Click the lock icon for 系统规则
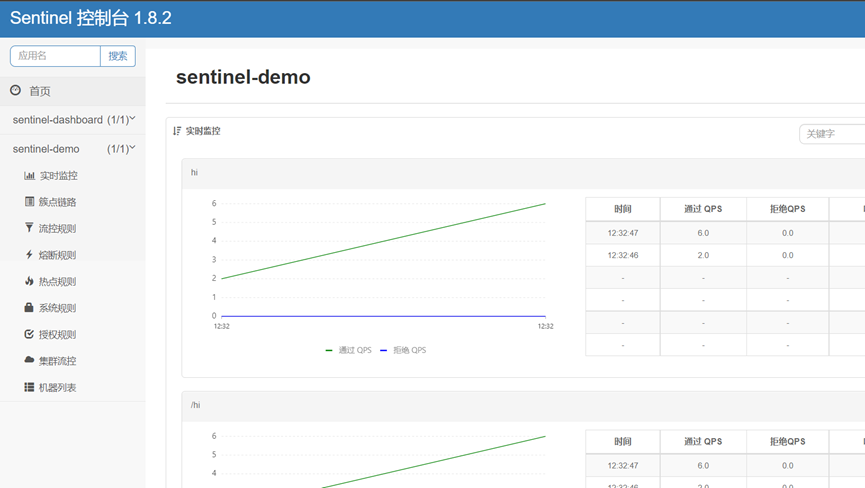 tap(29, 307)
